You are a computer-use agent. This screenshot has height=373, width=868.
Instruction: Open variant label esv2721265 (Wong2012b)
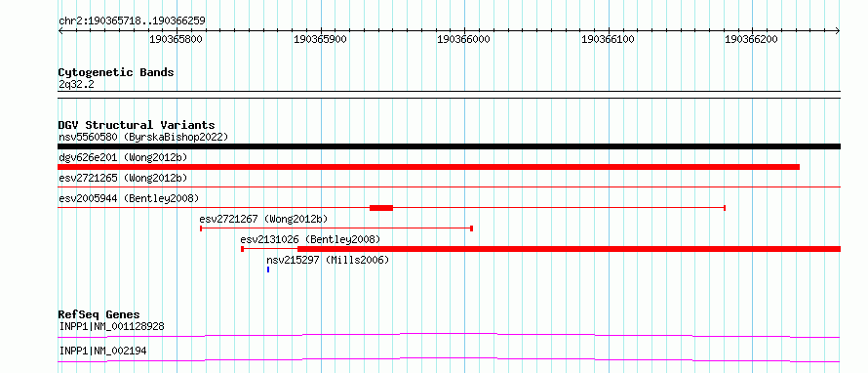pyautogui.click(x=123, y=178)
